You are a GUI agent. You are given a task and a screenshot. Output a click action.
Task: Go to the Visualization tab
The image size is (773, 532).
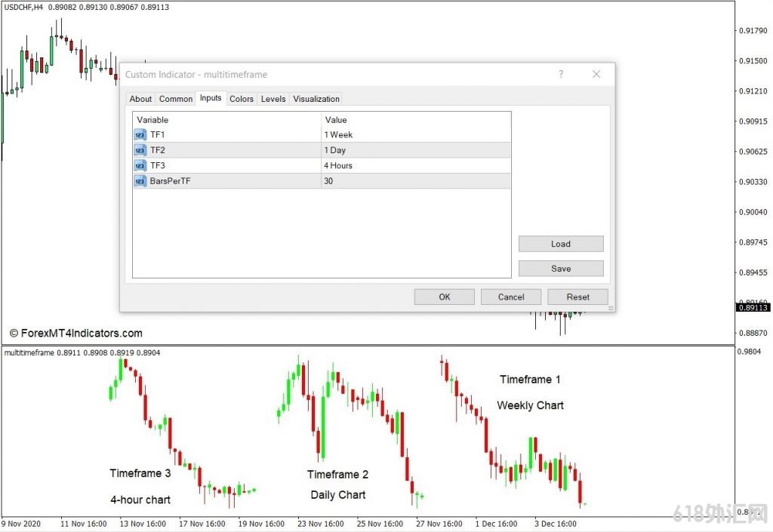(x=316, y=99)
